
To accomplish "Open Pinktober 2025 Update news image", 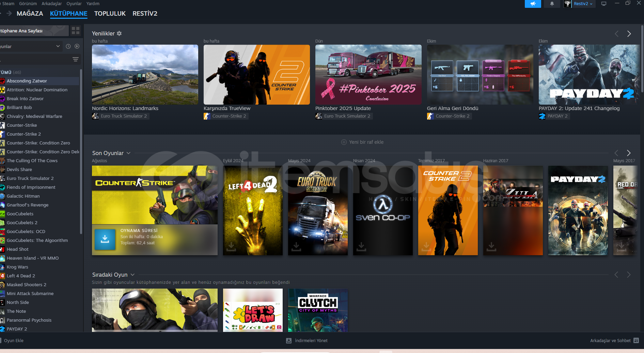I will pyautogui.click(x=368, y=75).
